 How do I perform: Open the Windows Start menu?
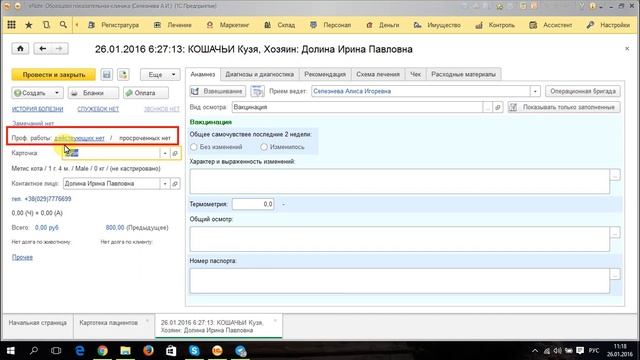click(x=11, y=350)
